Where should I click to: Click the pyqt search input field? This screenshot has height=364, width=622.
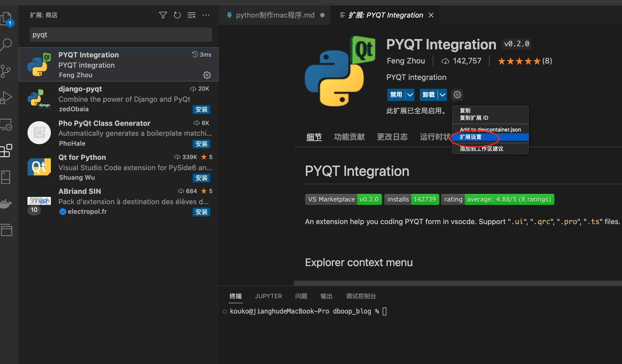click(x=120, y=35)
